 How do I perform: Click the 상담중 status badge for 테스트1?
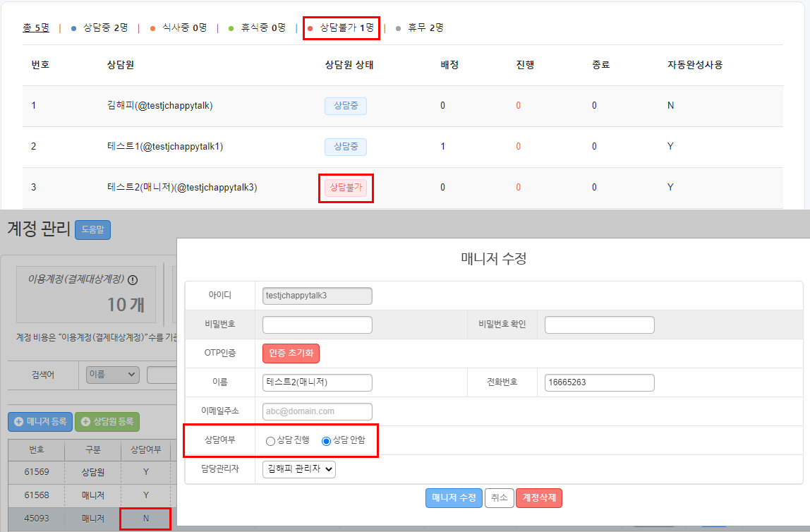point(345,147)
